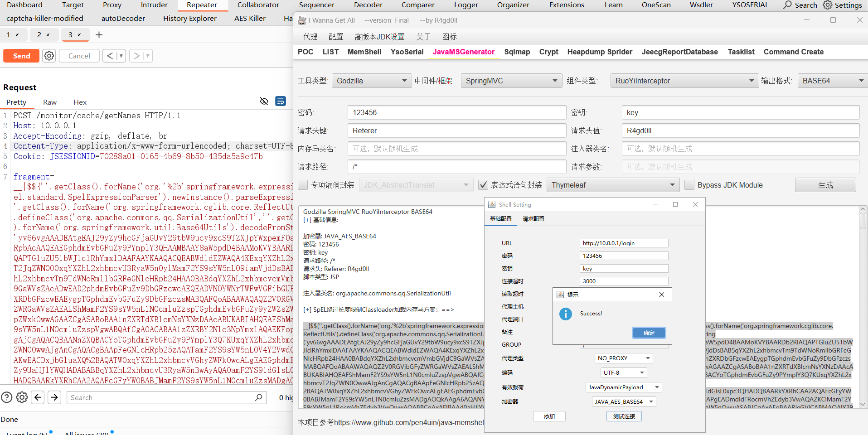
Task: Open the JAVA_AES_BASE64 encryptor dropdown
Action: [x=624, y=402]
